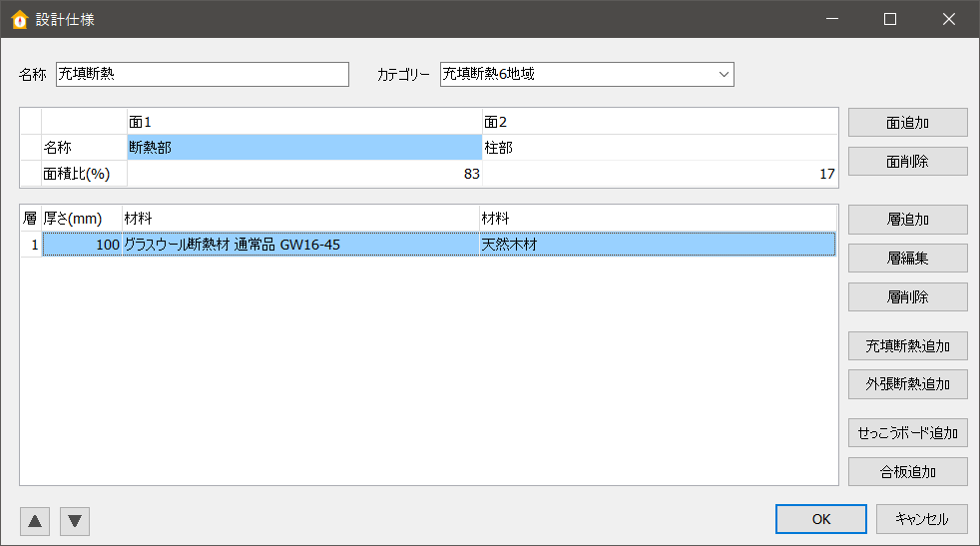The height and width of the screenshot is (546, 980).
Task: Close the 設計仕様 dialog window
Action: point(949,19)
